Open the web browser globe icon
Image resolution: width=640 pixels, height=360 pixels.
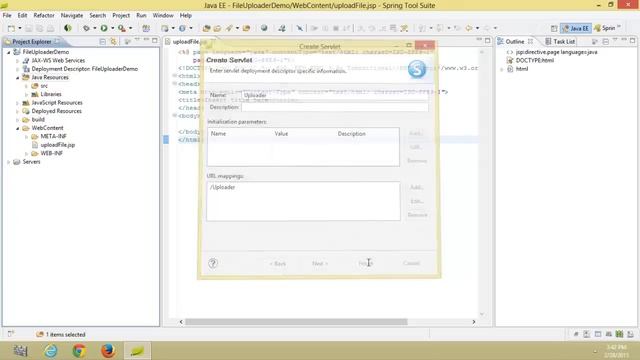[x=264, y=28]
